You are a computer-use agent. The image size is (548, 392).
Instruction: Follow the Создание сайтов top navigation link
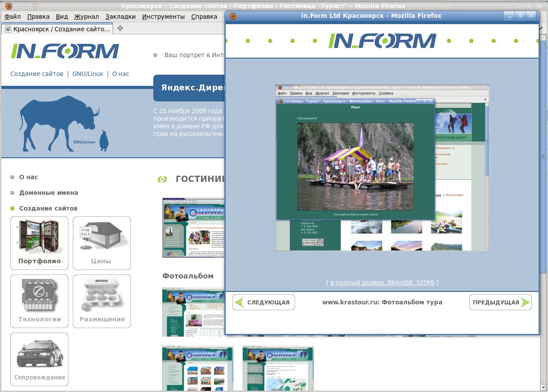(37, 74)
